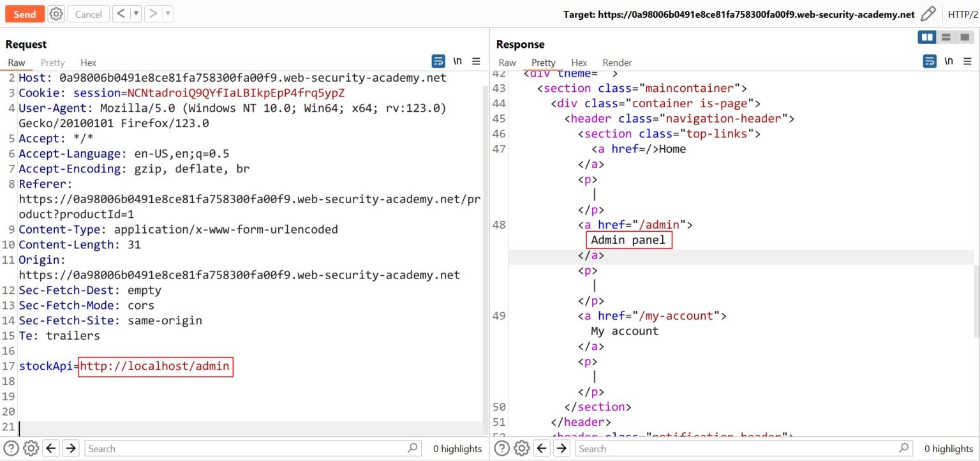Click the a href="/admin" tag line
980x461 pixels.
pyautogui.click(x=635, y=225)
